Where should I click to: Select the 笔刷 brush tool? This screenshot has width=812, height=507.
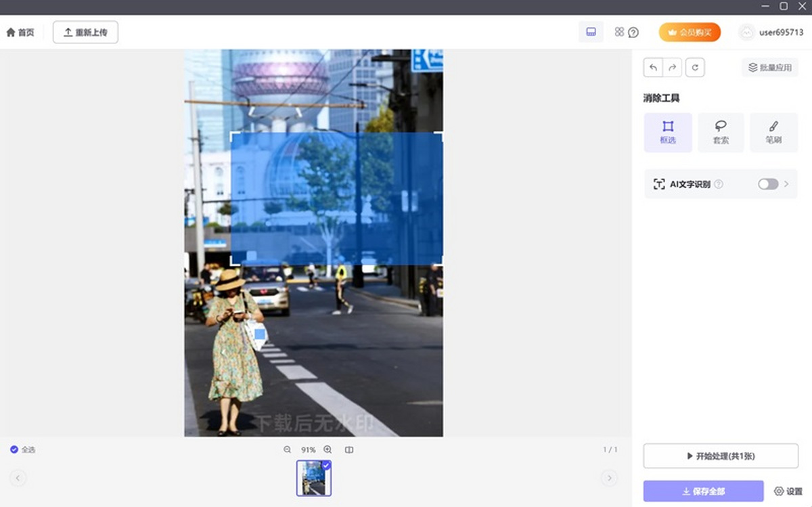(773, 132)
